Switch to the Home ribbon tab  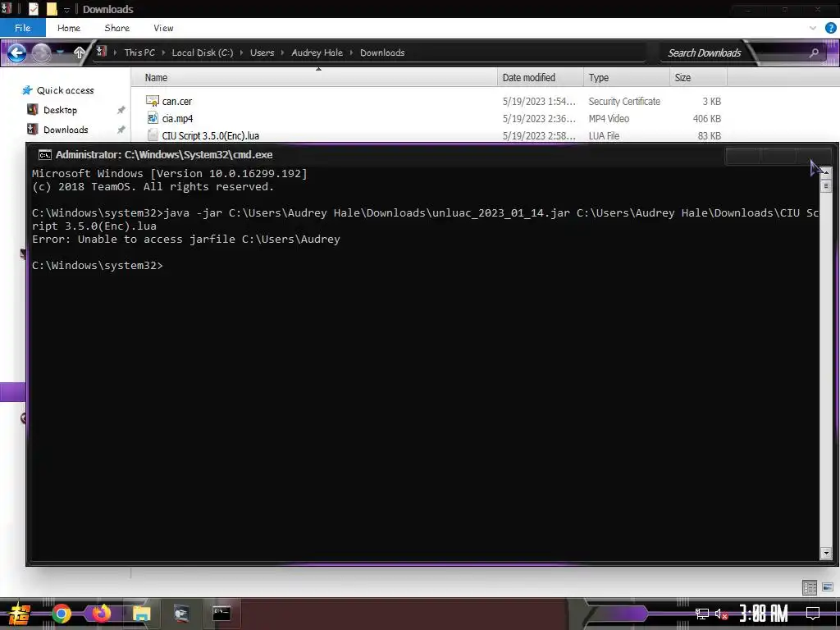point(69,28)
